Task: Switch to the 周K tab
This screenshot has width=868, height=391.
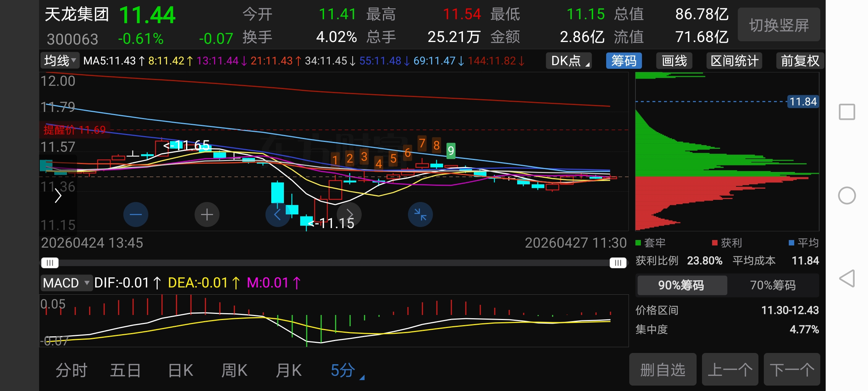Action: click(234, 371)
